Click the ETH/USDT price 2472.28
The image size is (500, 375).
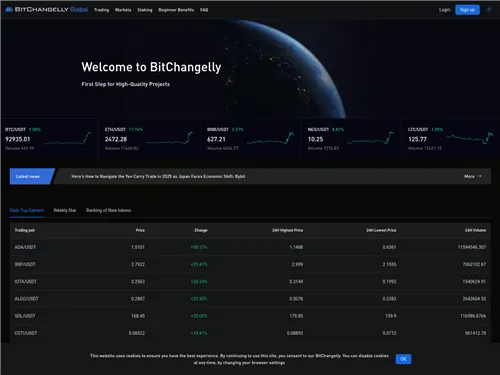pyautogui.click(x=116, y=139)
